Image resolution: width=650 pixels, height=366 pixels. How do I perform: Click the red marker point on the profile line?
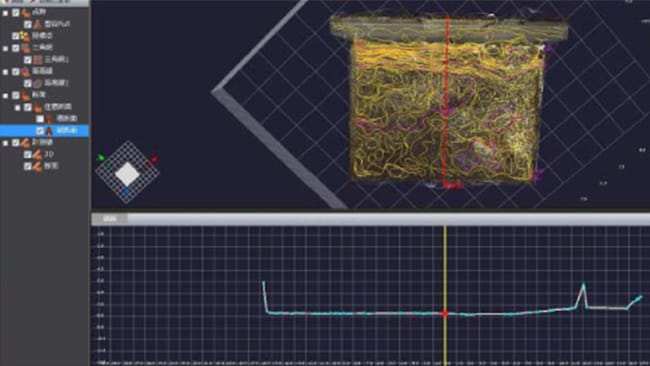445,314
